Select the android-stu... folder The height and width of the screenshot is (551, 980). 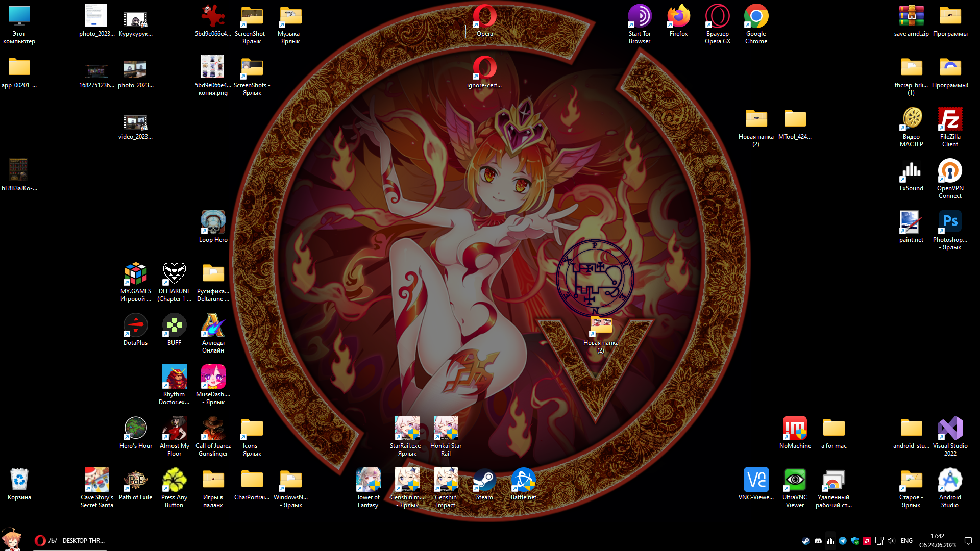(x=911, y=433)
